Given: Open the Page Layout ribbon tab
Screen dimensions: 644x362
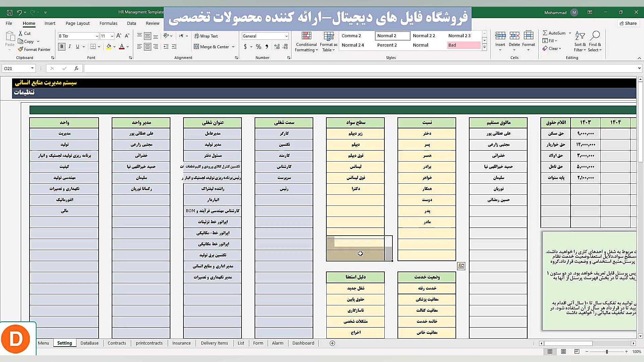Looking at the screenshot, I should (x=77, y=23).
